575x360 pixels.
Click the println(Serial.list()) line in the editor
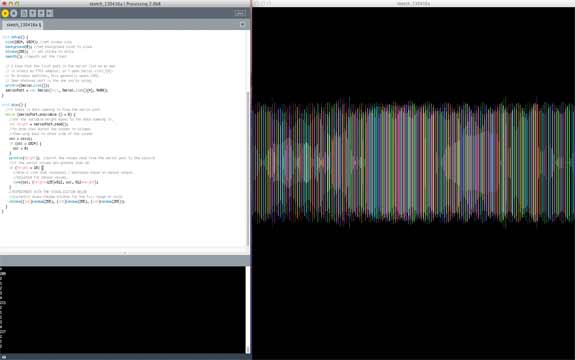point(27,85)
